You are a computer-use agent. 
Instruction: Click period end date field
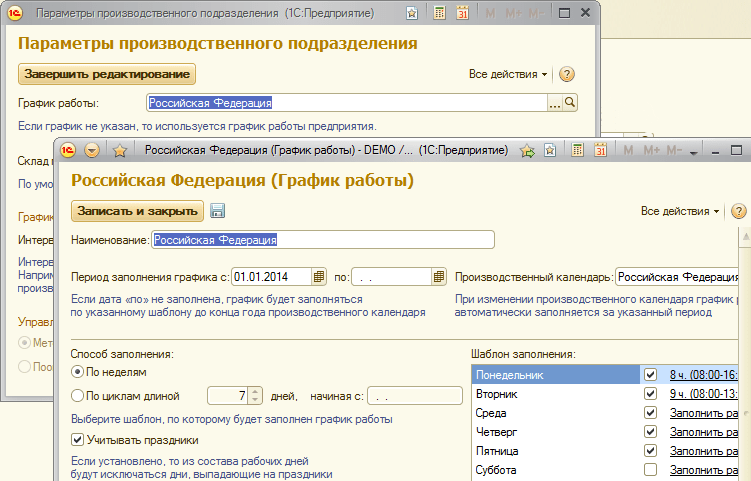391,277
